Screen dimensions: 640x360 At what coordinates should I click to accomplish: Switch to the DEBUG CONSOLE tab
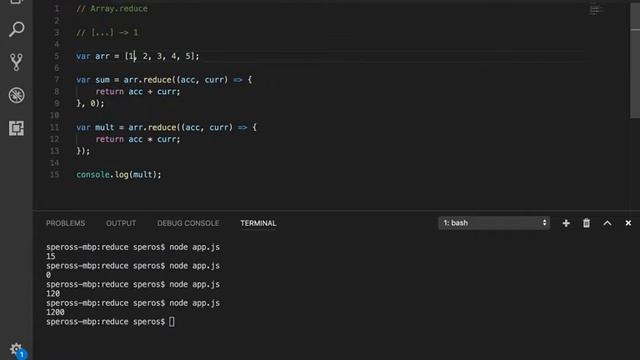coord(188,223)
